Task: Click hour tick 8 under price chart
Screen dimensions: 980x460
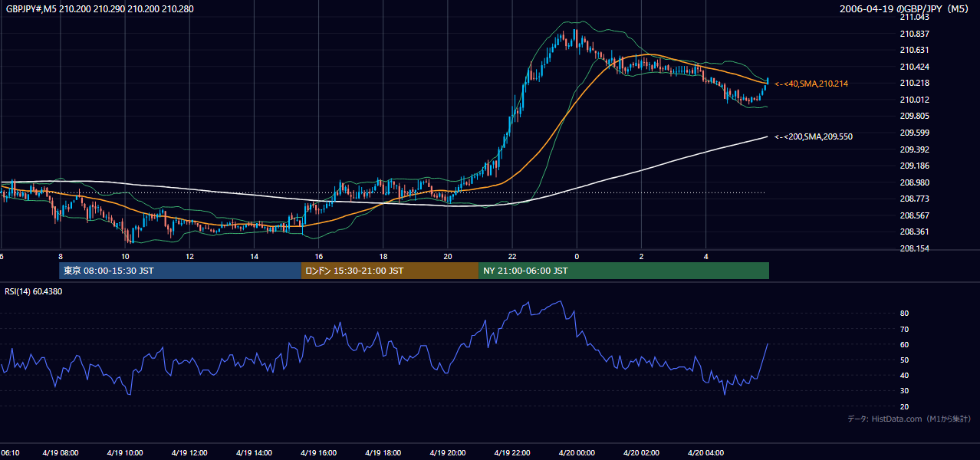Action: click(x=61, y=256)
